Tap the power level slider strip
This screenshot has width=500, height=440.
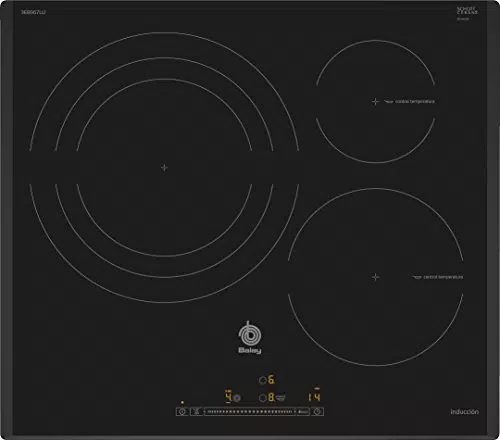pyautogui.click(x=249, y=412)
